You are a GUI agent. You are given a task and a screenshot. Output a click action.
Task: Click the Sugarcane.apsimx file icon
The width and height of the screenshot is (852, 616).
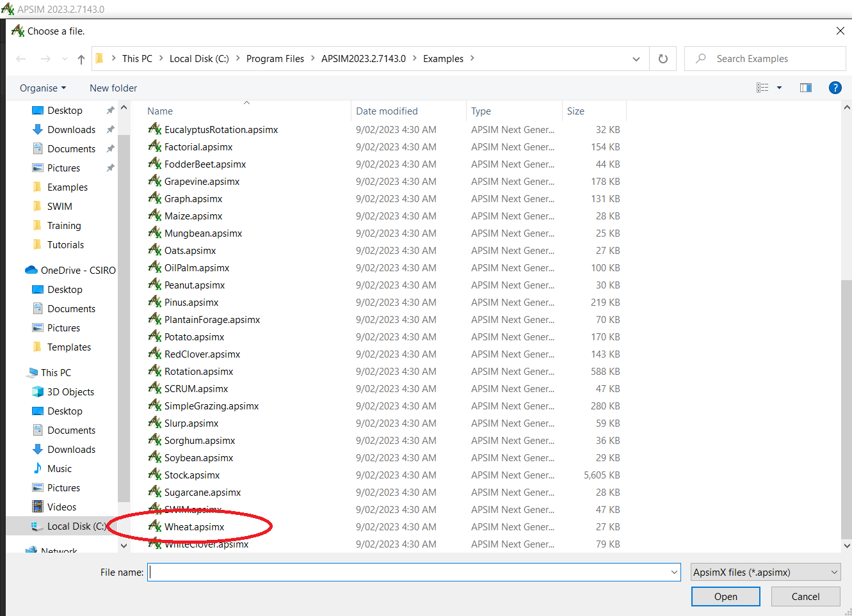tap(155, 492)
